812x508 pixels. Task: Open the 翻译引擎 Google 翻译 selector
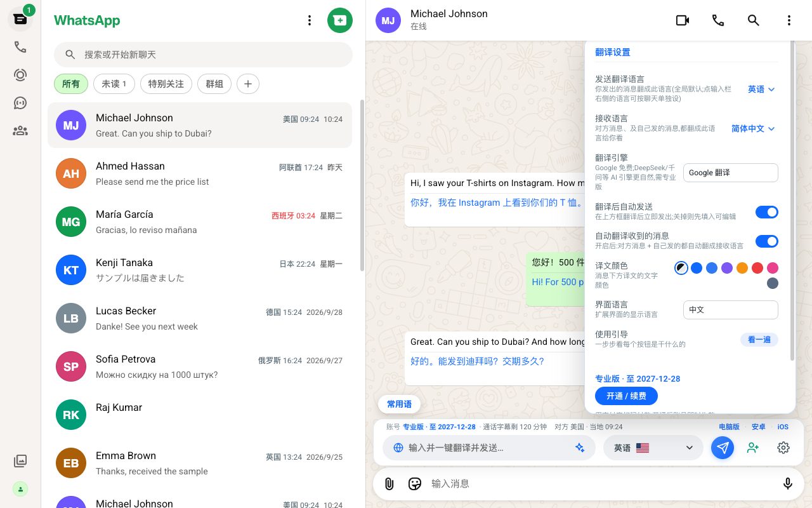pos(731,173)
